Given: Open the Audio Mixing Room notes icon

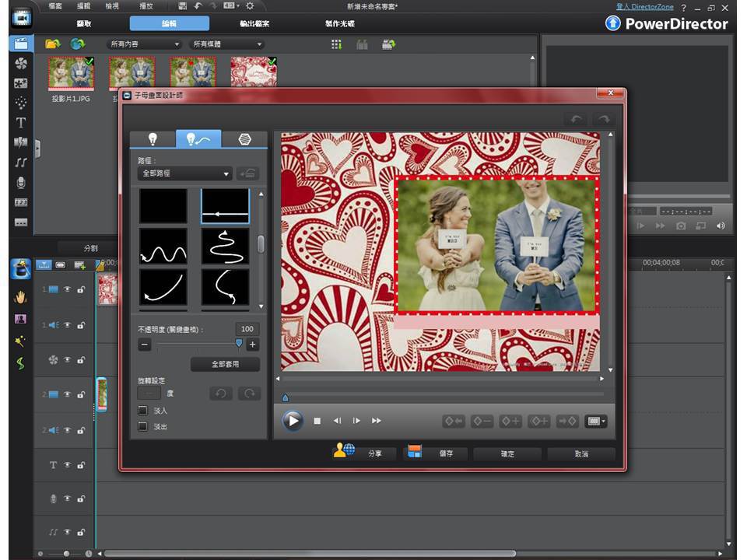Looking at the screenshot, I should [x=21, y=163].
